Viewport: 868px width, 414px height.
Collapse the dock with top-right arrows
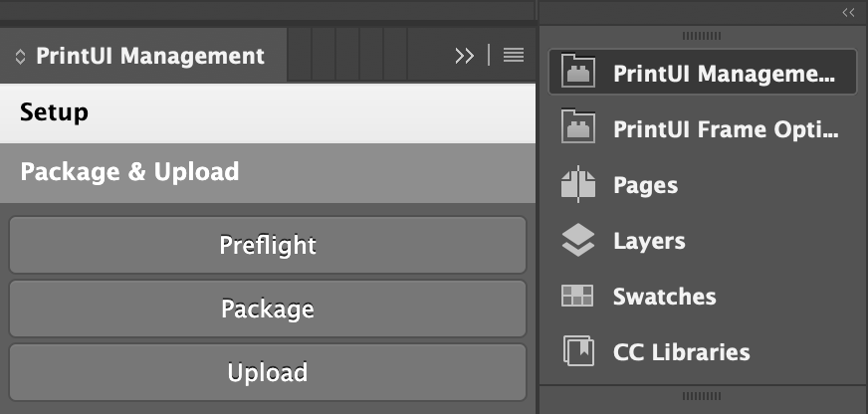pyautogui.click(x=848, y=13)
